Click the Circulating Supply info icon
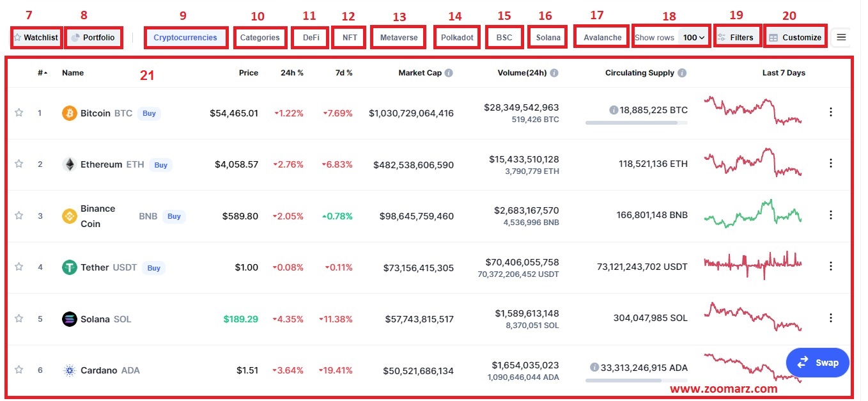Viewport: 868px width, 401px height. 682,73
